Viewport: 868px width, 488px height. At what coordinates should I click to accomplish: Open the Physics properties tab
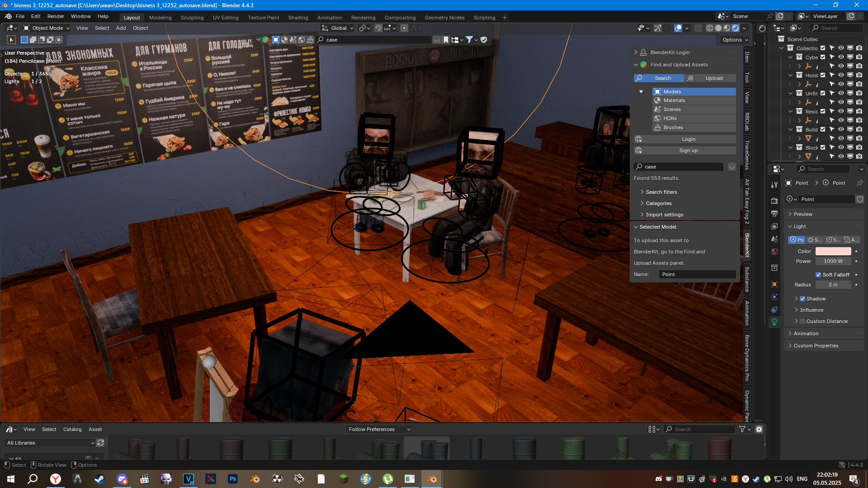[774, 297]
